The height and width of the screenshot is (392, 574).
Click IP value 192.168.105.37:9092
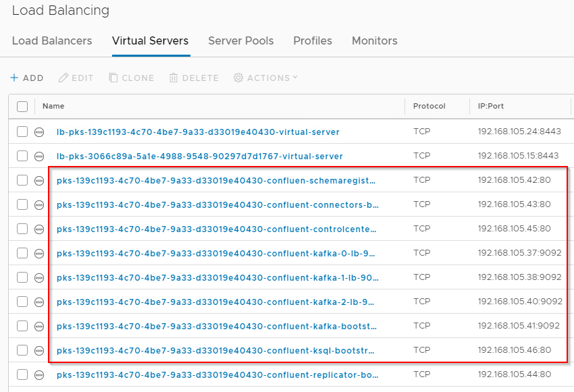[519, 253]
